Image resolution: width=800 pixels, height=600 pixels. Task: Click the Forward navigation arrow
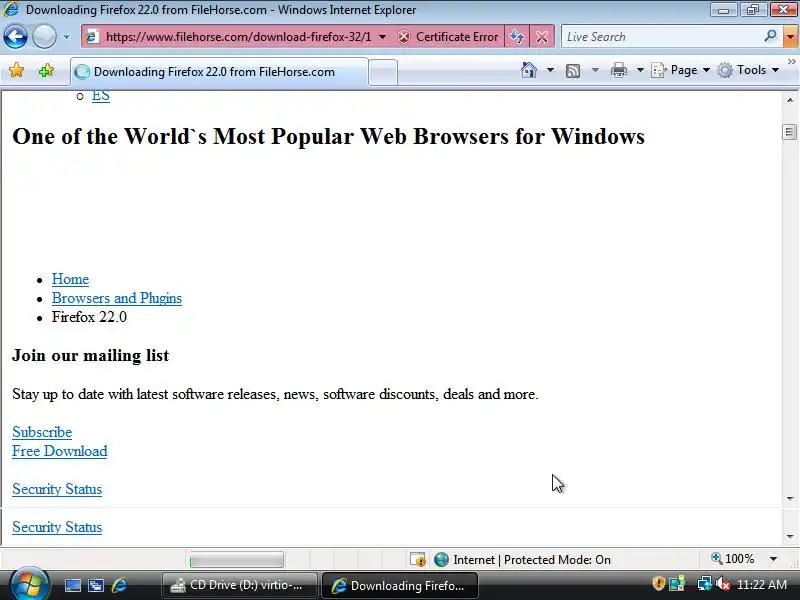(44, 37)
